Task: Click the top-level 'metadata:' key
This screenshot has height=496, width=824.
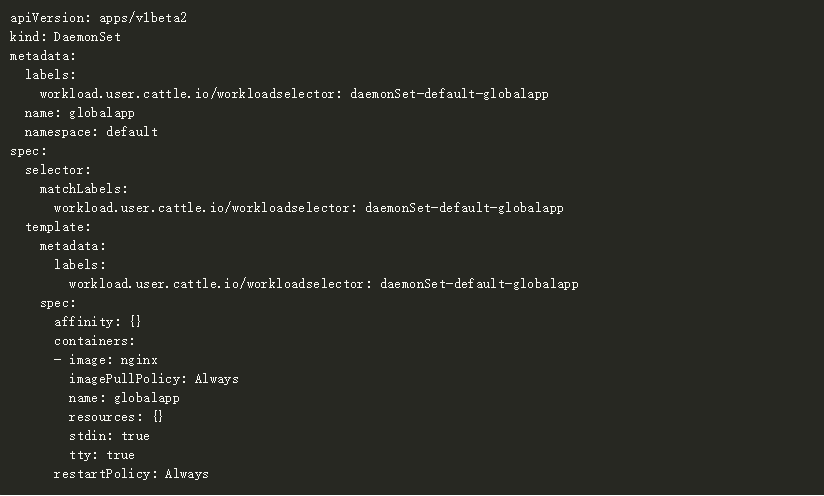Action: point(43,56)
